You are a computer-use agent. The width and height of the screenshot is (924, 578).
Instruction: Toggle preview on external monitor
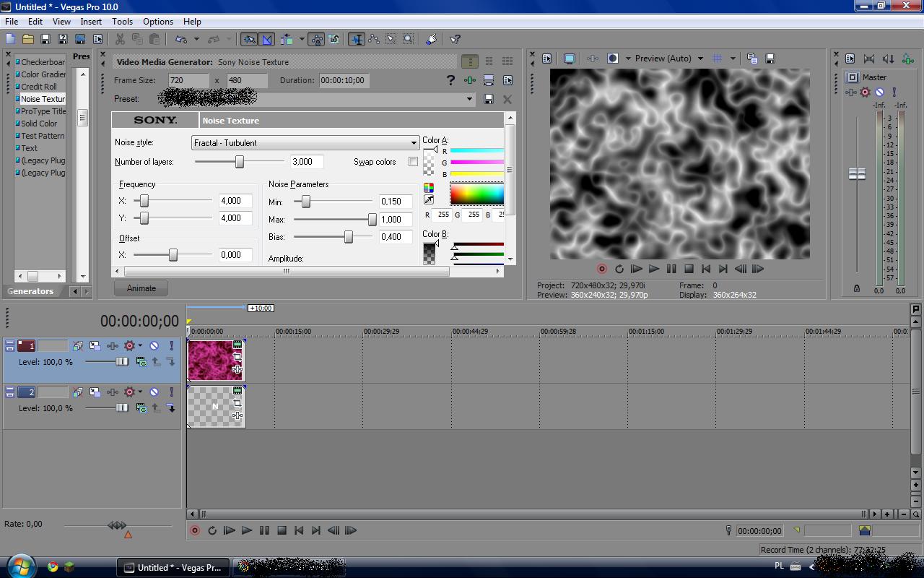tap(570, 59)
